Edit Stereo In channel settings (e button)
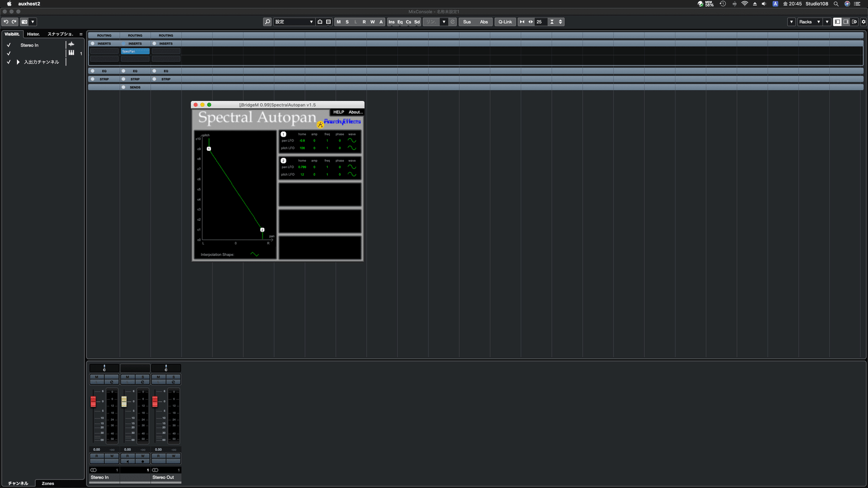Viewport: 868px width, 488px height. (x=112, y=382)
